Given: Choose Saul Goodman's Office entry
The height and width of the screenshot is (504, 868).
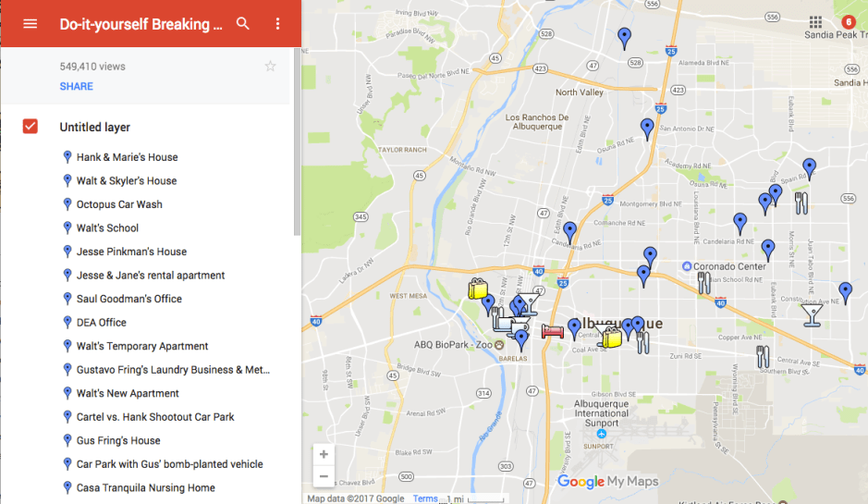Looking at the screenshot, I should pos(128,299).
